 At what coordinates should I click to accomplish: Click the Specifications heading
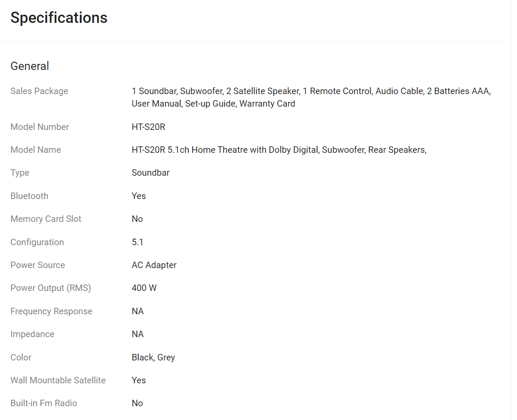pos(59,18)
